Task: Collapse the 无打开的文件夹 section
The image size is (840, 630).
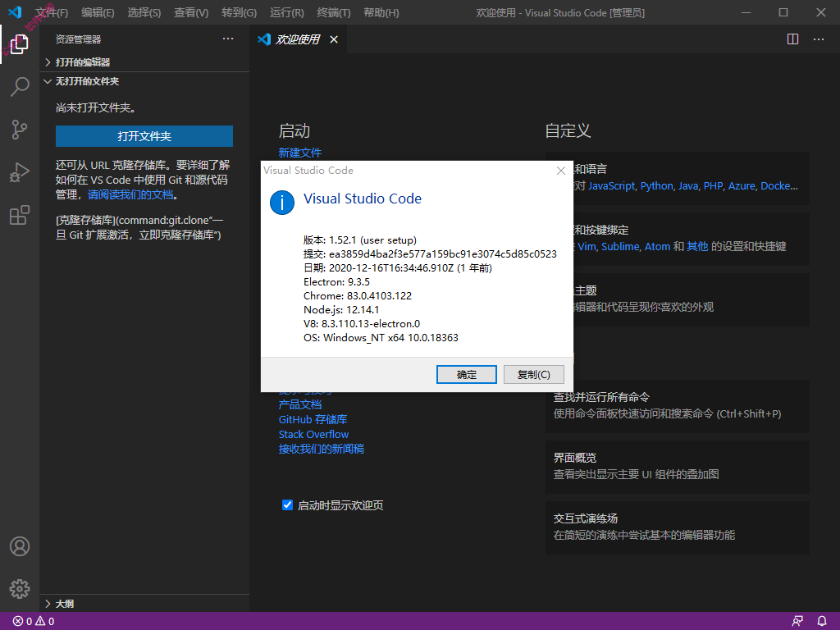Action: point(144,81)
